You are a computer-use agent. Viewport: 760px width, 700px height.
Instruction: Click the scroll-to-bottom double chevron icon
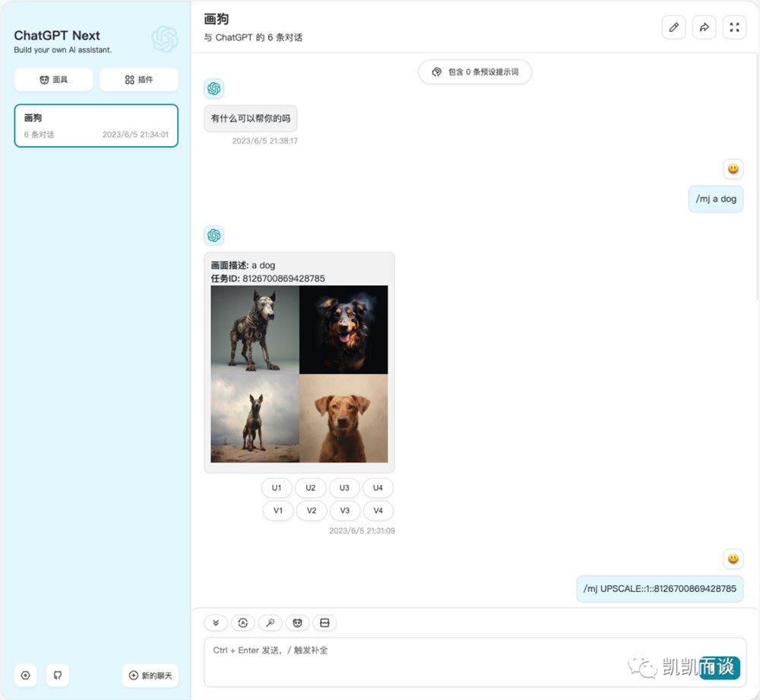216,623
